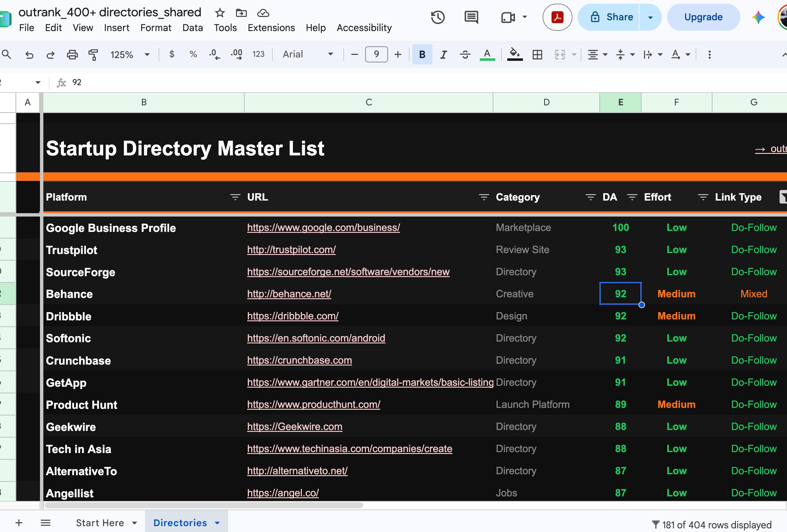Open the Trustpilot URL link

tap(291, 250)
